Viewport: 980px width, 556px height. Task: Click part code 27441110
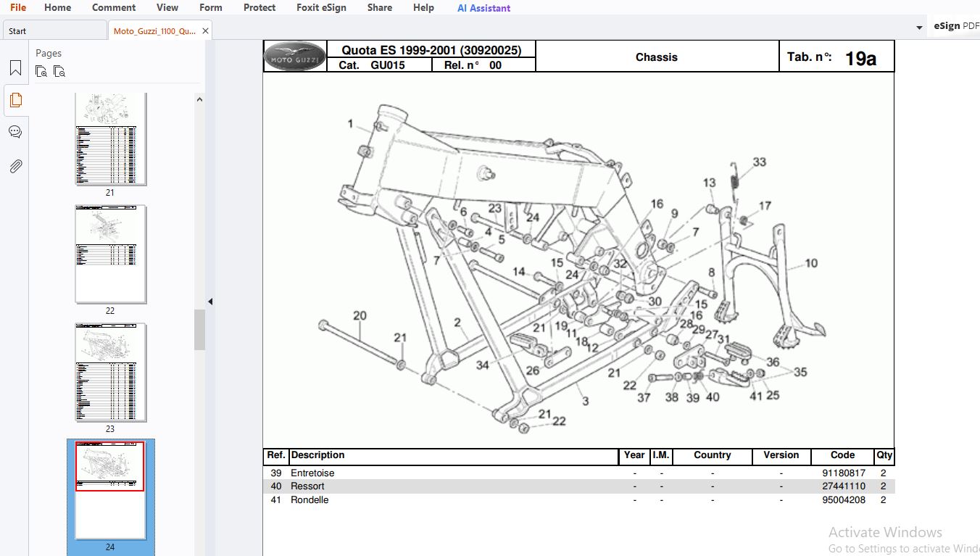(844, 486)
